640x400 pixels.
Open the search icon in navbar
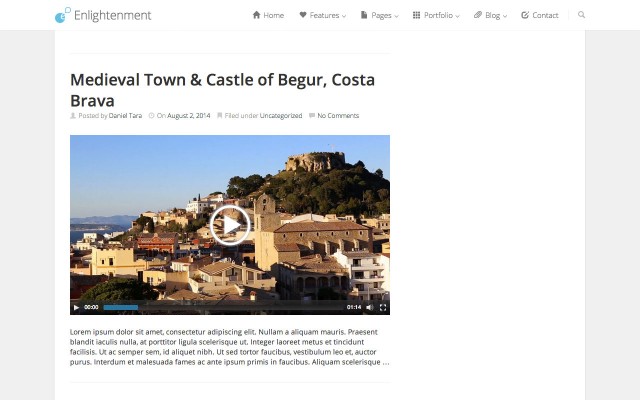click(x=582, y=15)
